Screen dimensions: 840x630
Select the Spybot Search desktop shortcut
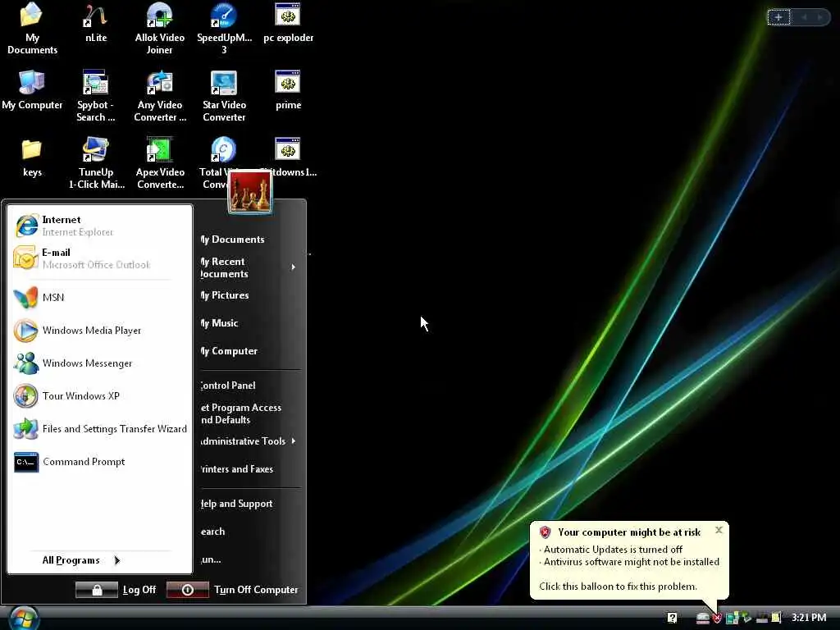96,95
